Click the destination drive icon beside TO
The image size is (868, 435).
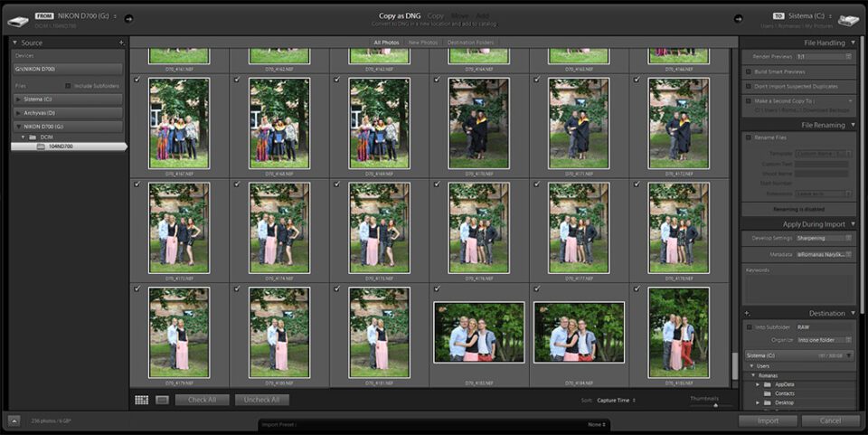(849, 21)
